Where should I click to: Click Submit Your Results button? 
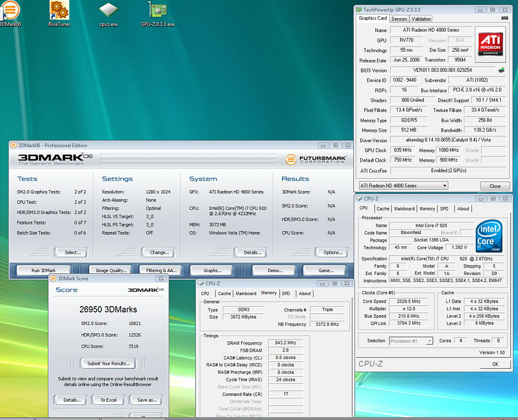point(108,364)
